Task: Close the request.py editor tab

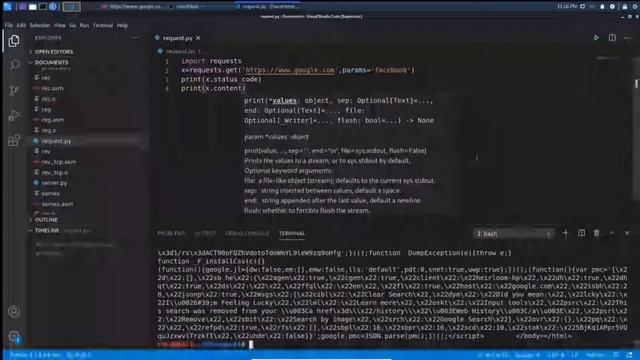Action: [x=198, y=38]
